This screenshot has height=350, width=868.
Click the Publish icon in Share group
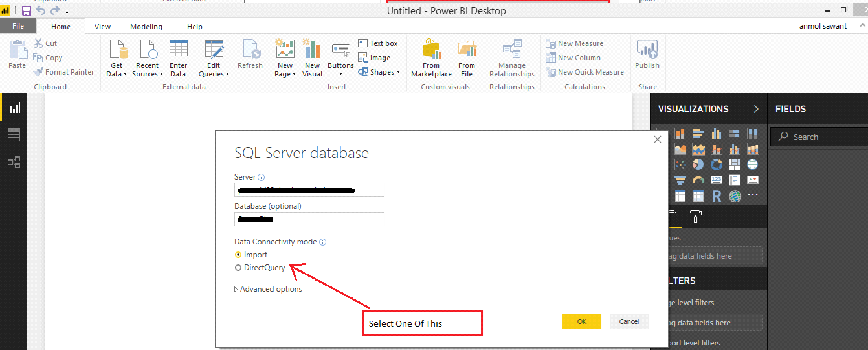[x=647, y=54]
